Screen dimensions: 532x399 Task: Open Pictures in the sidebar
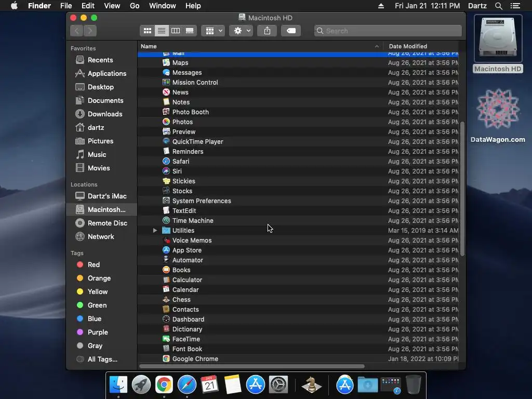(x=100, y=141)
